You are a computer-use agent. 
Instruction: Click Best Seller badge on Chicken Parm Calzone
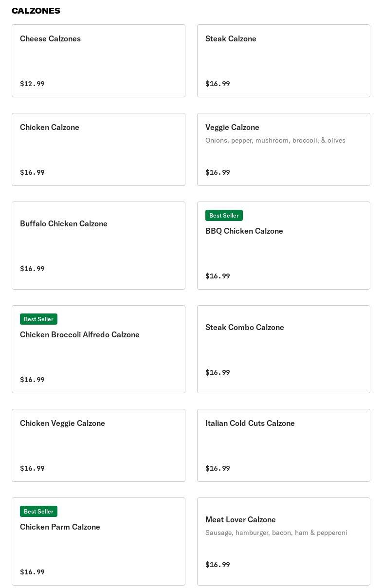point(38,511)
